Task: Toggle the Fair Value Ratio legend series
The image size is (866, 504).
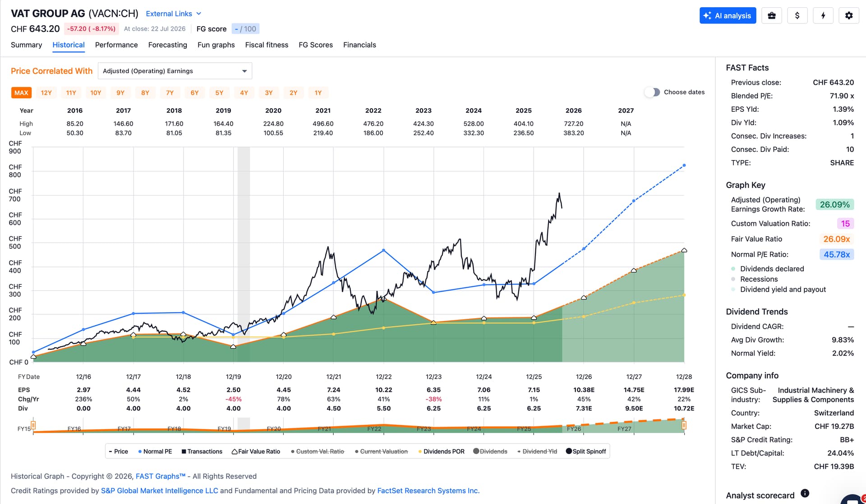Action: click(x=256, y=451)
